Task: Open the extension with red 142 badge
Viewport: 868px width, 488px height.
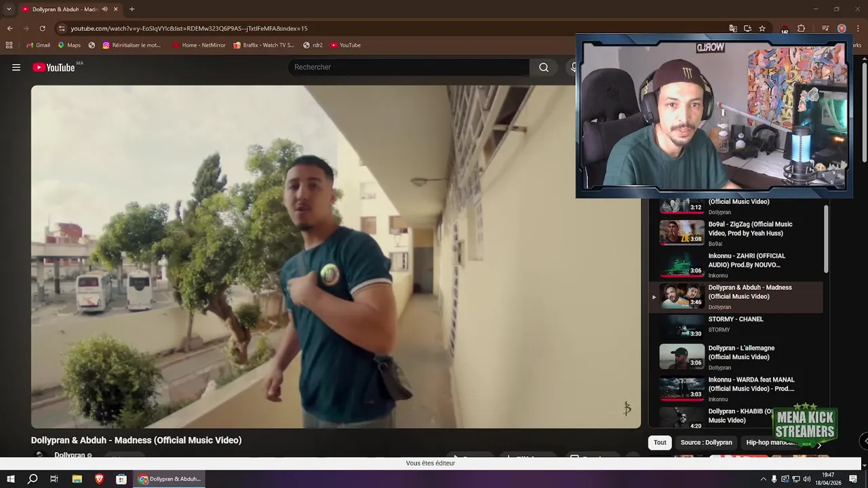Action: [x=785, y=29]
